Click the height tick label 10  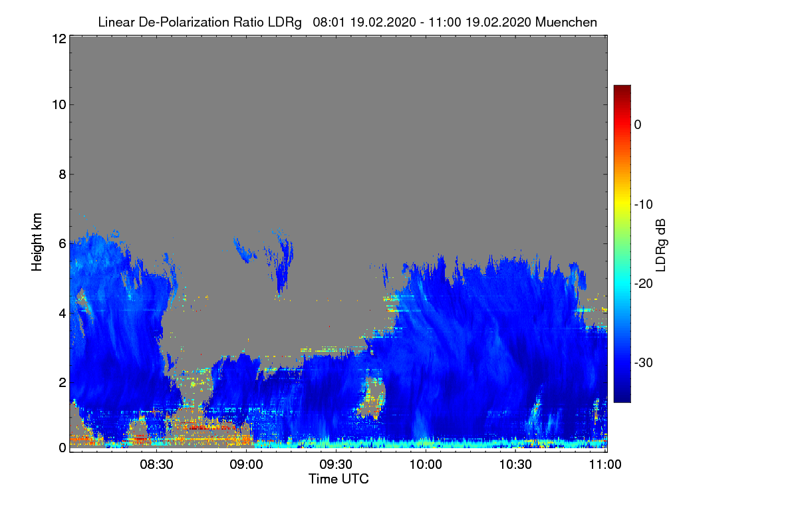[59, 104]
